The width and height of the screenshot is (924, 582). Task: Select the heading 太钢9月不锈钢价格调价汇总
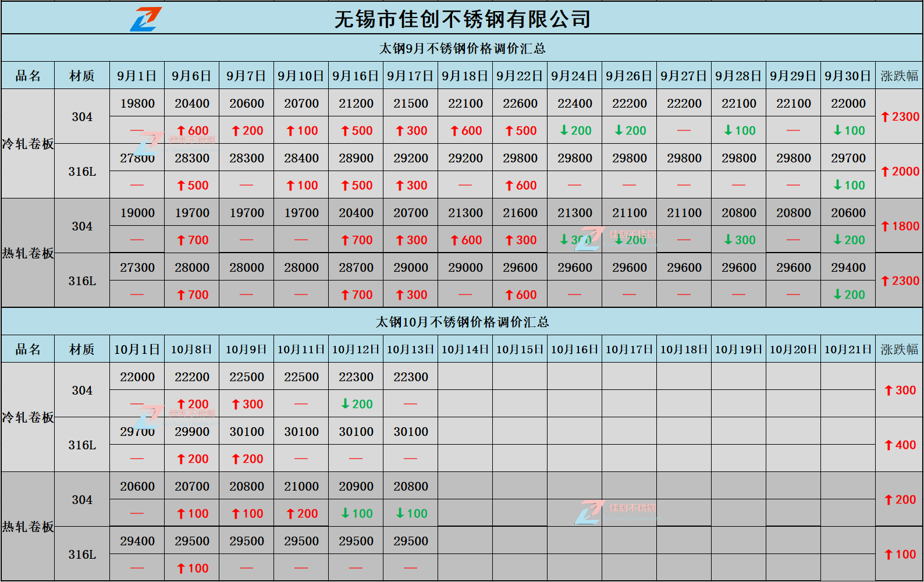click(x=463, y=48)
